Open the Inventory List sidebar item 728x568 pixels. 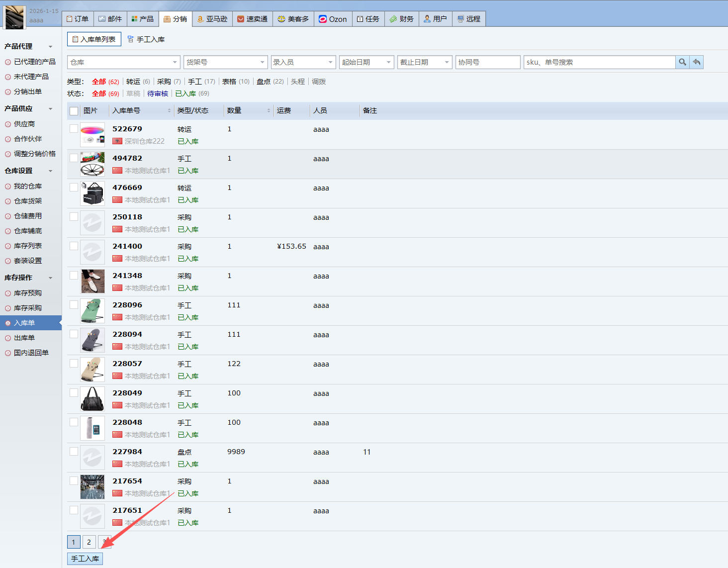coord(28,246)
